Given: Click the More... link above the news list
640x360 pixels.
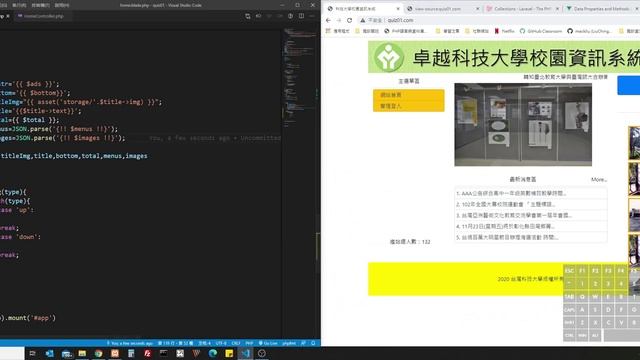Looking at the screenshot, I should click(x=599, y=179).
